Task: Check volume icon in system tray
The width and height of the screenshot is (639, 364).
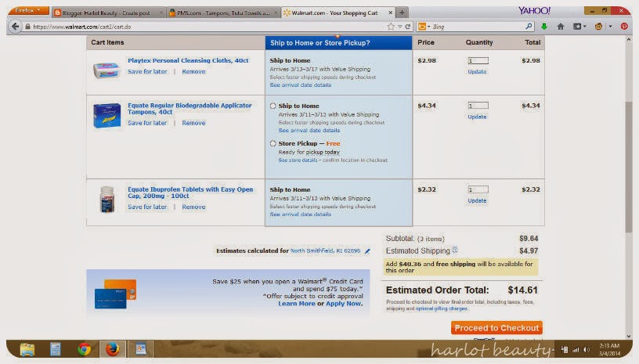Action: (587, 350)
